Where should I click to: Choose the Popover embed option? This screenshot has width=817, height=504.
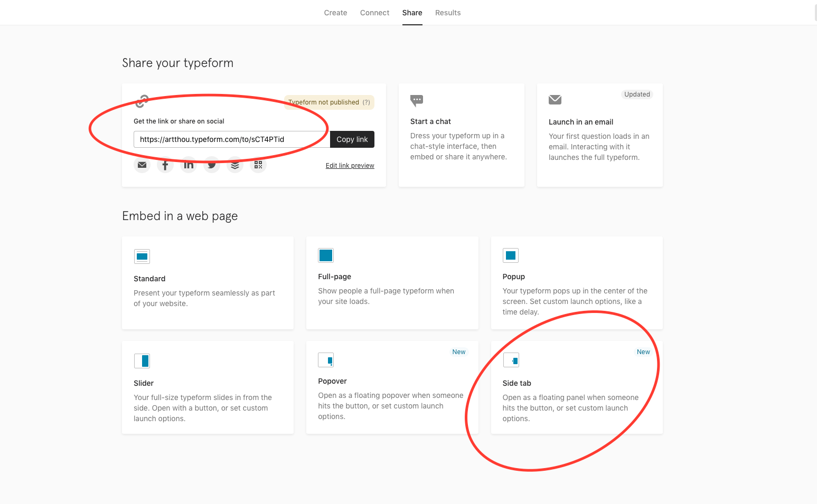pos(392,387)
